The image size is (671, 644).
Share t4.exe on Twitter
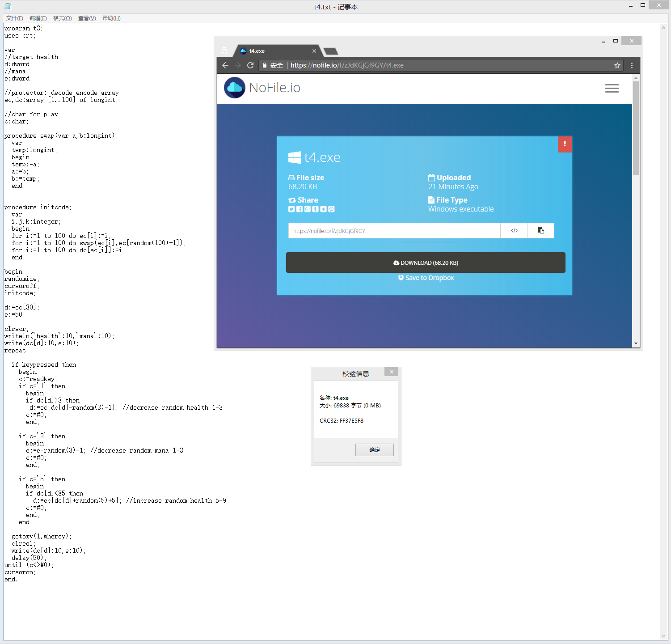point(291,209)
